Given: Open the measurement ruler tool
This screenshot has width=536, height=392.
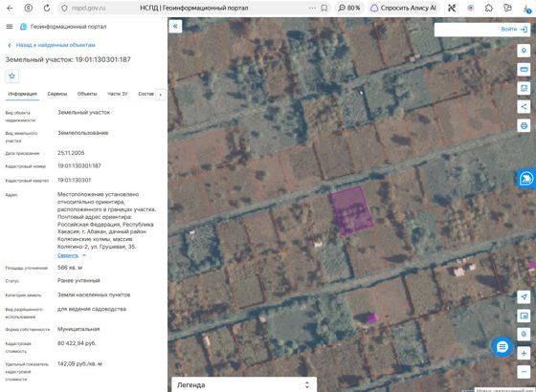Looking at the screenshot, I should click(x=524, y=69).
